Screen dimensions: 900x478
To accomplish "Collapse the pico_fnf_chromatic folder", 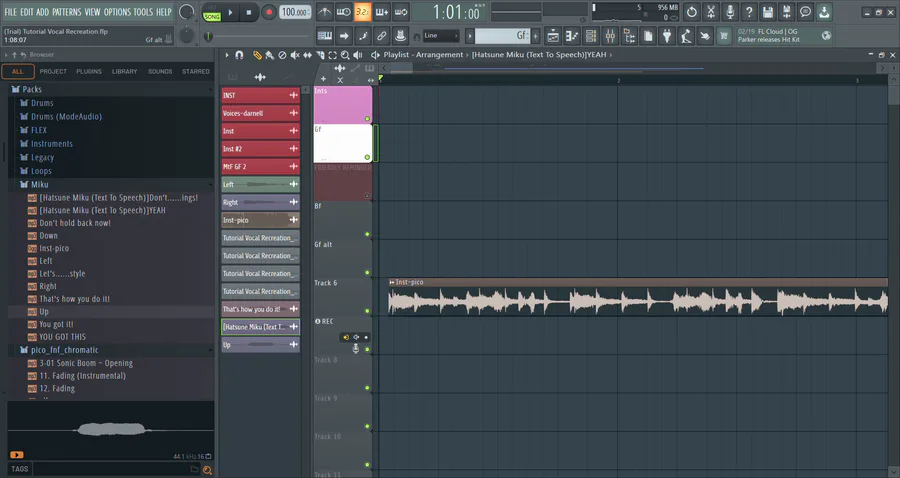I will click(x=64, y=350).
